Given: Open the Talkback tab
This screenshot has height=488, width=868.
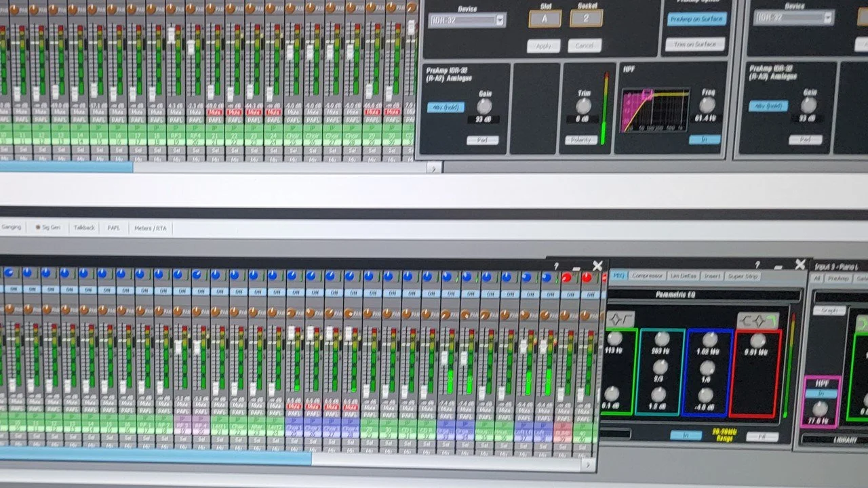Looking at the screenshot, I should (x=84, y=228).
